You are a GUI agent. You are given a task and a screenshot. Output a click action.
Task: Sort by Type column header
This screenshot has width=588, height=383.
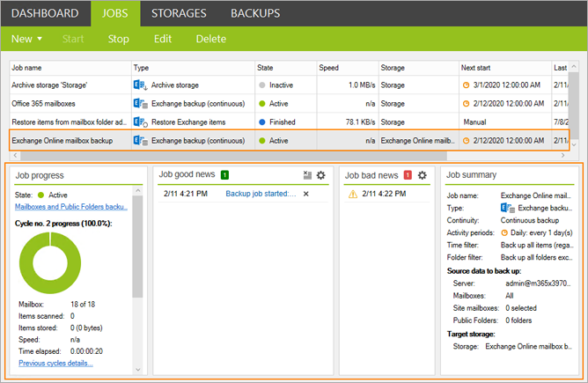click(193, 68)
